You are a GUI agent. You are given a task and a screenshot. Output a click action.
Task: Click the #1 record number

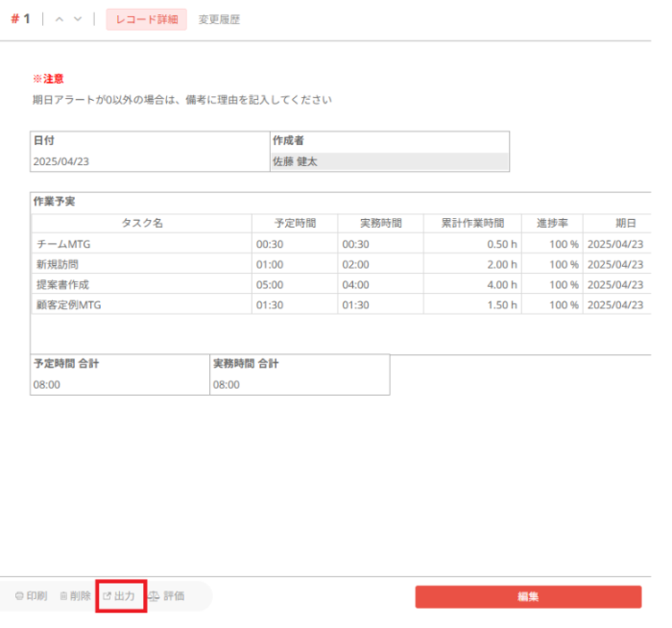tap(20, 20)
